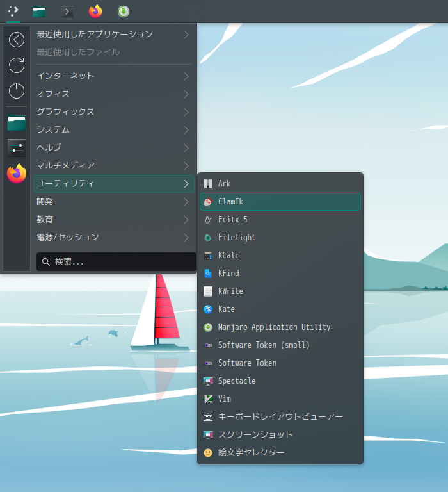Open the application launcher icon in the panel

[13, 12]
